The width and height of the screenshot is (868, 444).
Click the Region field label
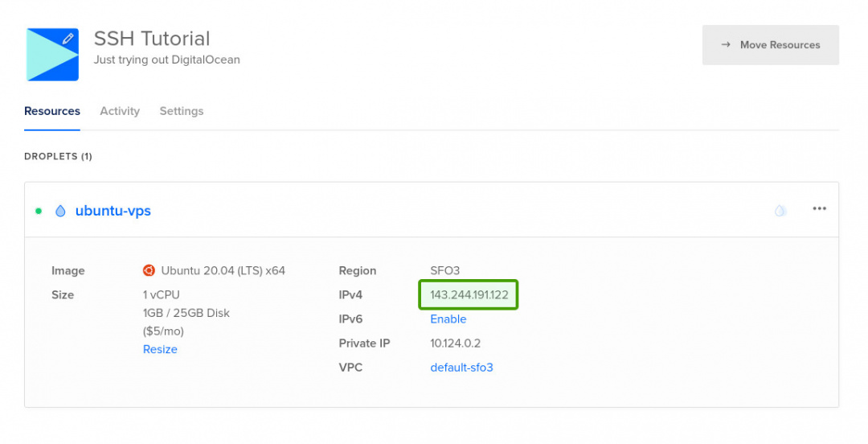[357, 270]
